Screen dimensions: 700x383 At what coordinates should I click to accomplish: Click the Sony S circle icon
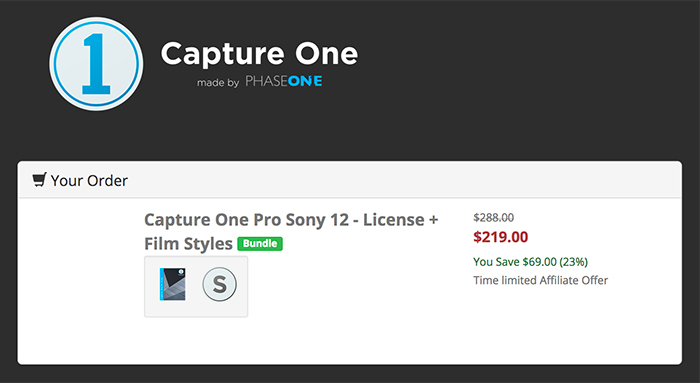pos(219,284)
